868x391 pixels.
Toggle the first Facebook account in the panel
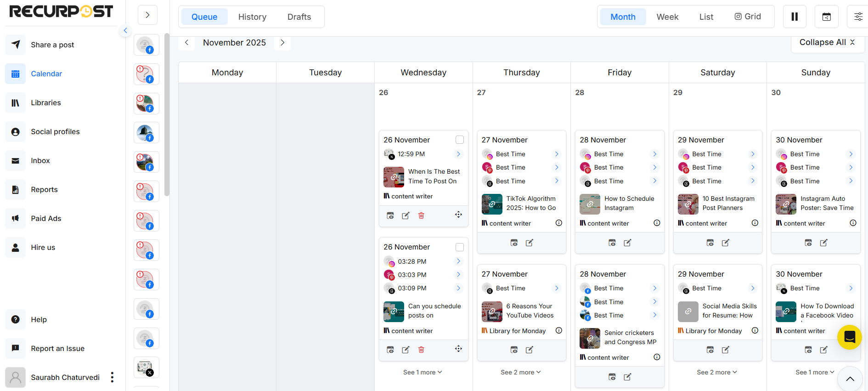pyautogui.click(x=147, y=45)
